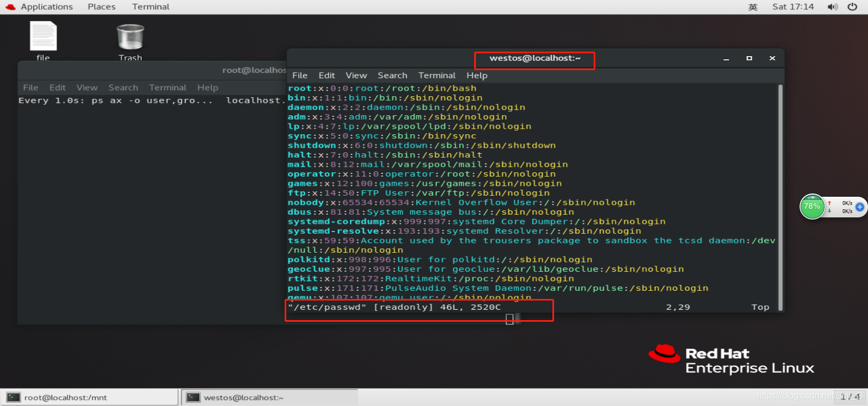
Task: Minimize the westos@localhost terminal window
Action: coord(726,58)
